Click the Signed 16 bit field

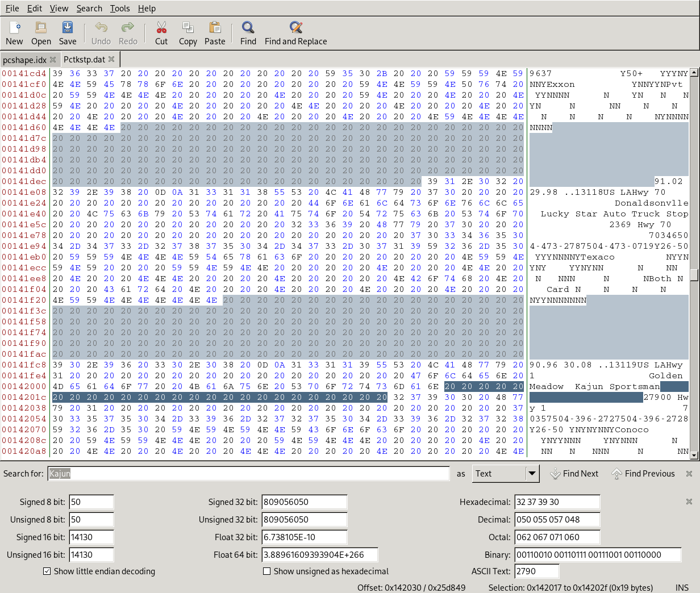(91, 537)
